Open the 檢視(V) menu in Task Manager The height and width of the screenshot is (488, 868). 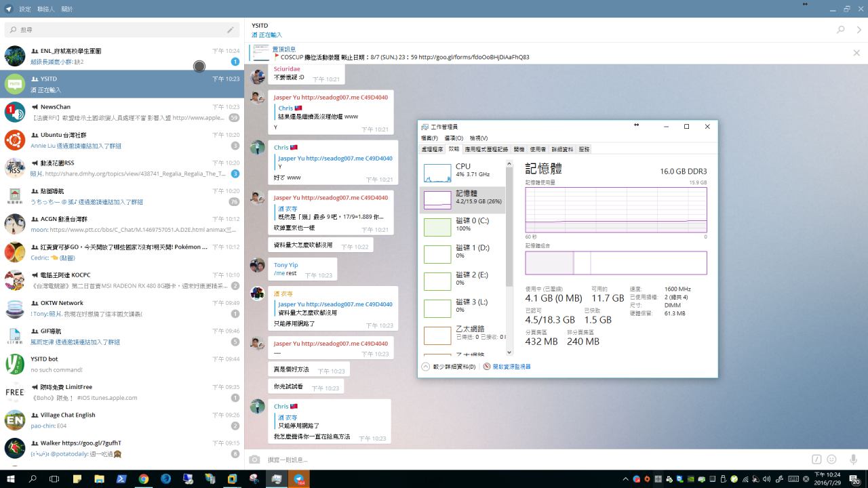478,138
